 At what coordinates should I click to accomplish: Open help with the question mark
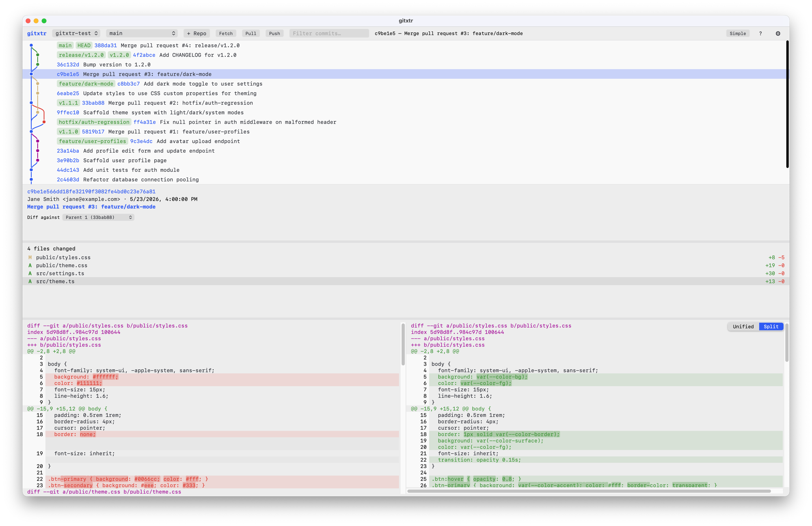pos(760,34)
